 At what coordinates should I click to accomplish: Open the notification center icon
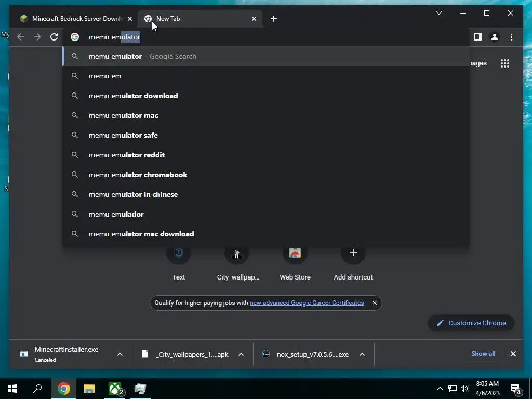pos(515,389)
